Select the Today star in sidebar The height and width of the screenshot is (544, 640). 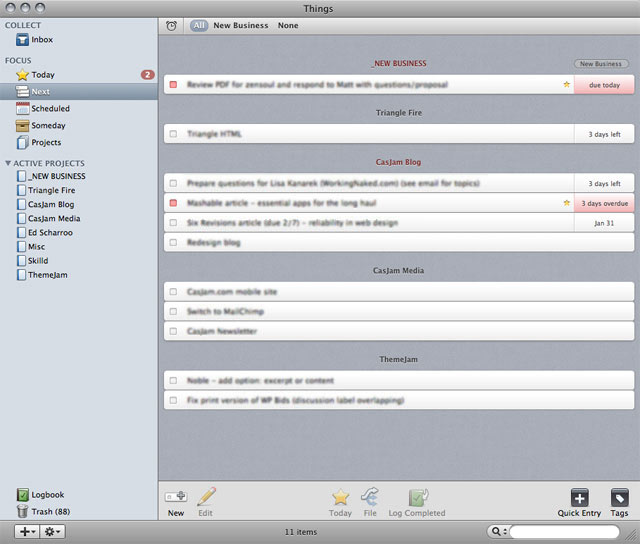pyautogui.click(x=22, y=75)
